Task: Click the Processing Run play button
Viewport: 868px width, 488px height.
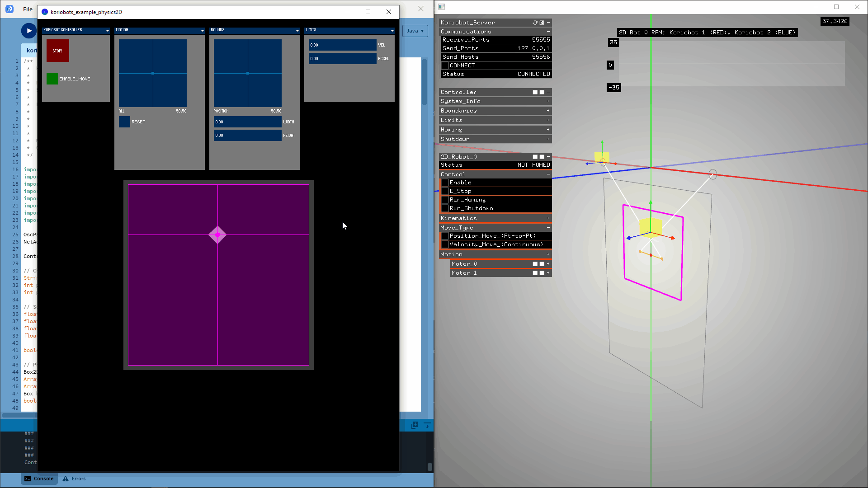Action: pyautogui.click(x=29, y=31)
